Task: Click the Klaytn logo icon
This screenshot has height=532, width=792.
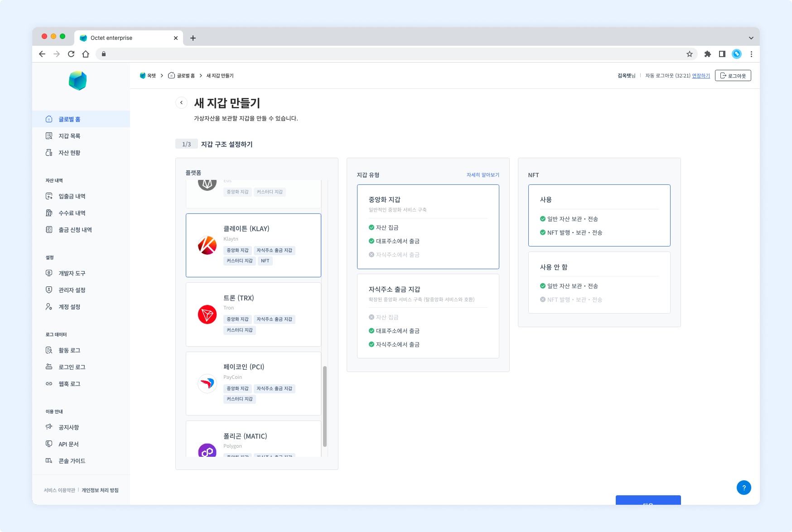Action: (207, 245)
